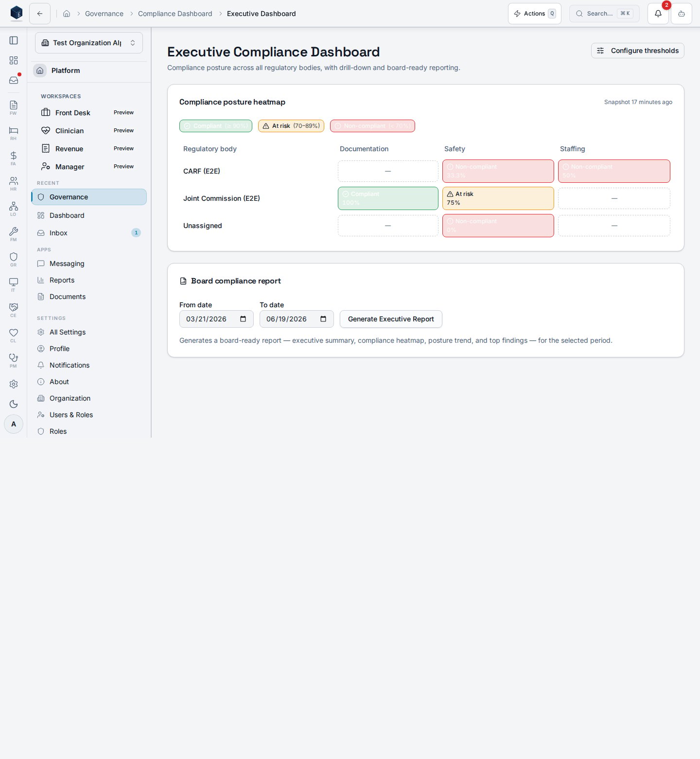
Task: Open About page
Action: 89,382
